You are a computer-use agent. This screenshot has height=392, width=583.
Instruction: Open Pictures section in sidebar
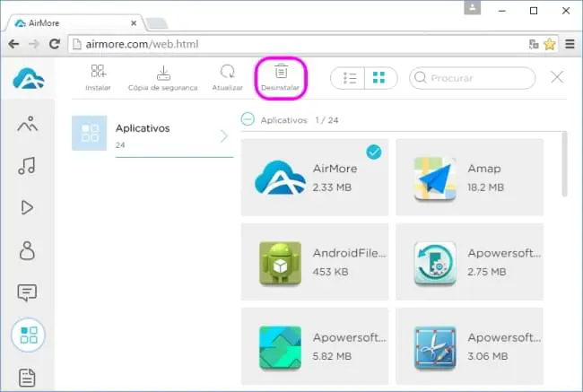pyautogui.click(x=28, y=124)
